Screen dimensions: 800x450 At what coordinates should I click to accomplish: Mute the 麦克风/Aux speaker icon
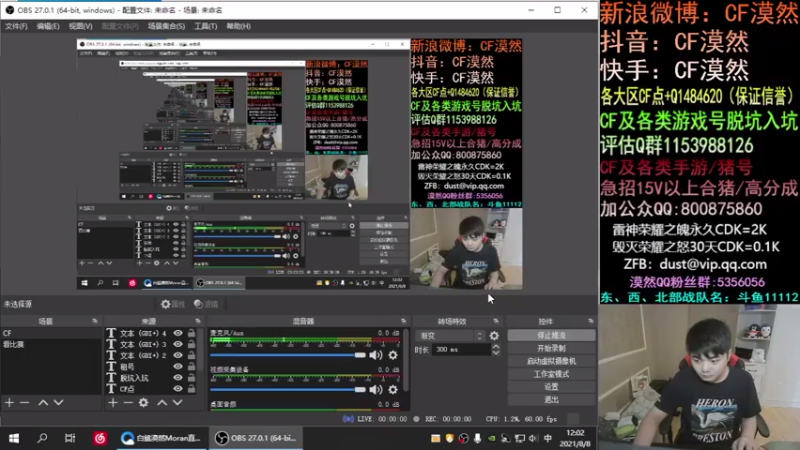376,355
